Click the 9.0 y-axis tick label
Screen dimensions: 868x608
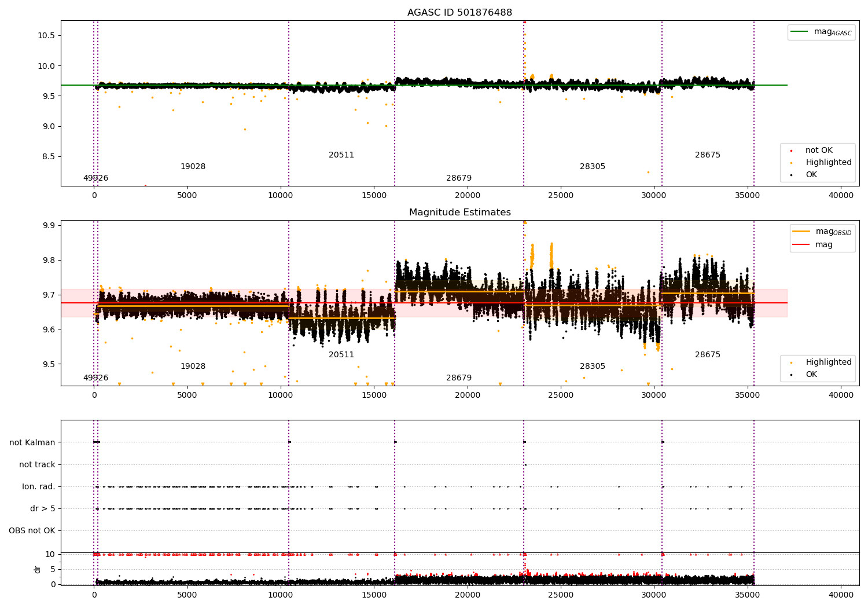click(x=49, y=126)
